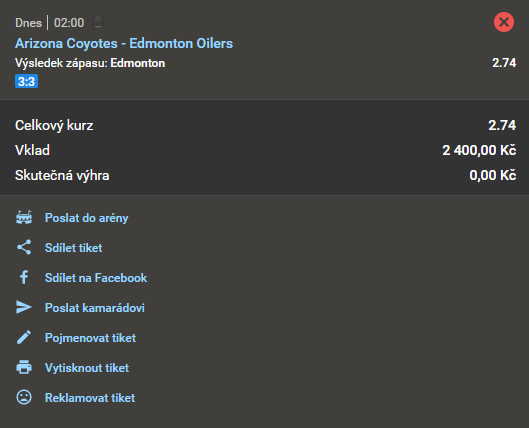Click the pencil rename icon
The image size is (529, 428).
(x=24, y=337)
